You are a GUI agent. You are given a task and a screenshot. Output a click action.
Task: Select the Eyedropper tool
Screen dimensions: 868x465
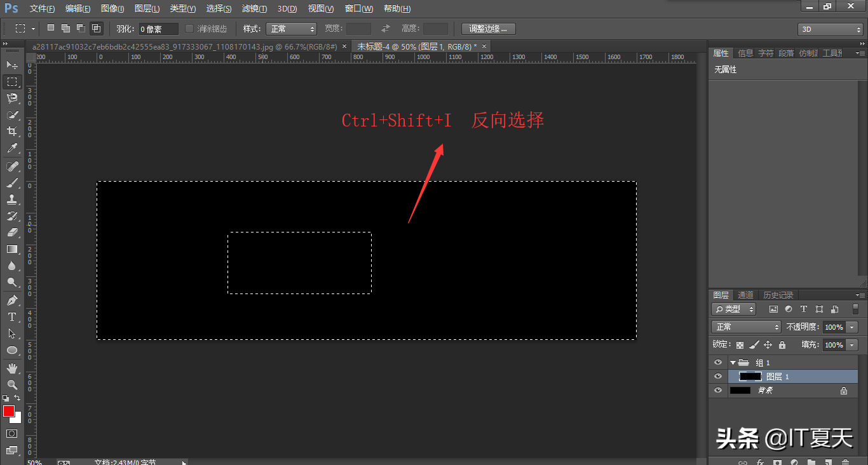pyautogui.click(x=12, y=149)
